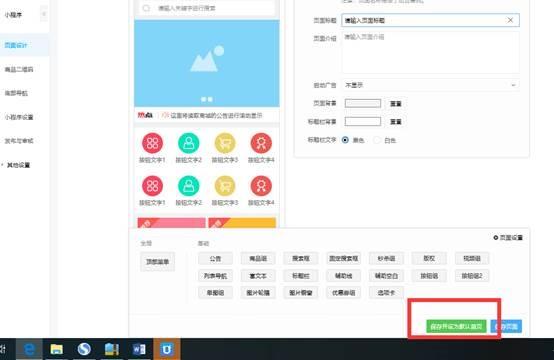Click 重置 next to 标题栏背景
The image size is (554, 360).
[x=395, y=122]
